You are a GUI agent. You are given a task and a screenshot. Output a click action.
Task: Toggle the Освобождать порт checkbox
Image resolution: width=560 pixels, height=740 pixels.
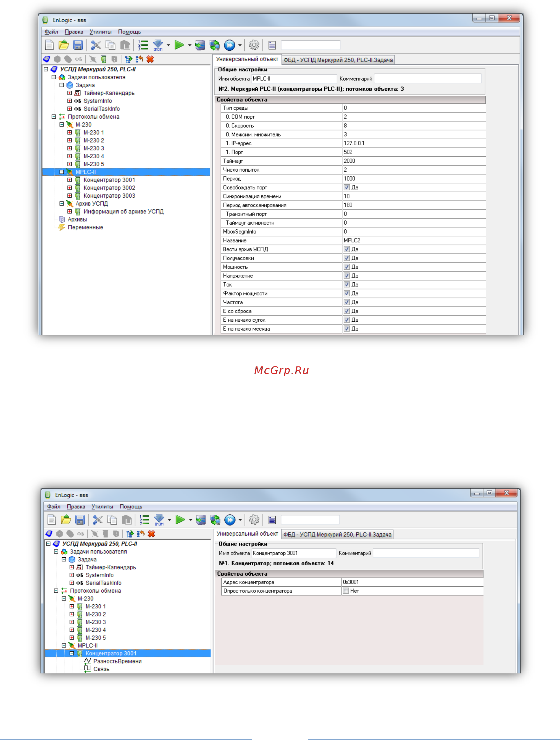click(x=346, y=187)
